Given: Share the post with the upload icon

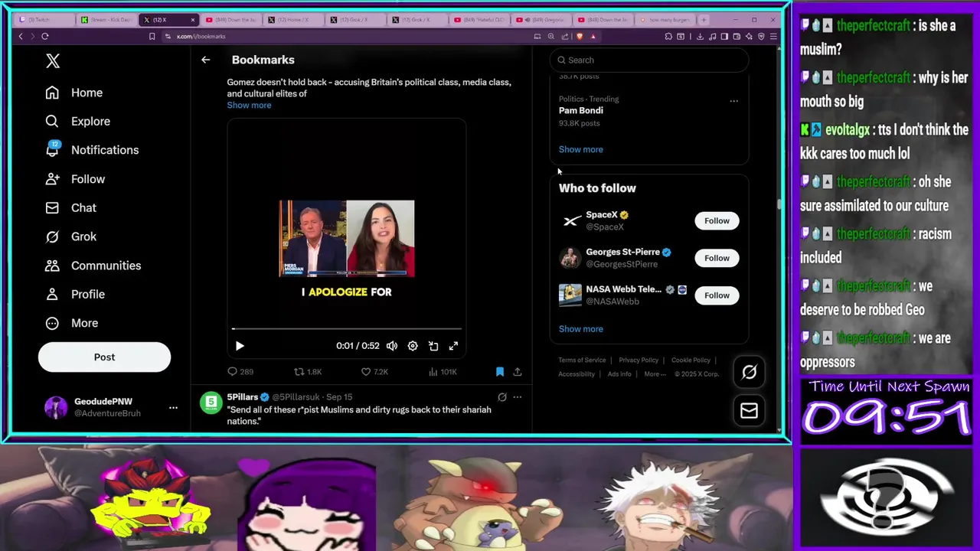Looking at the screenshot, I should click(x=518, y=372).
